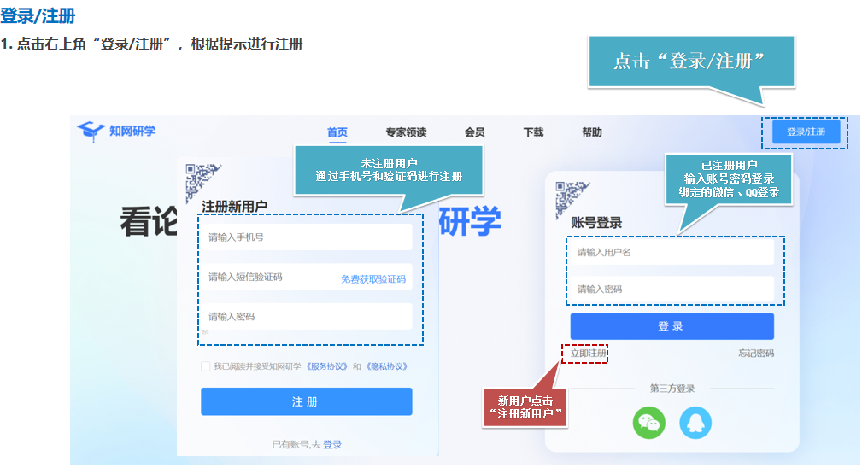The width and height of the screenshot is (868, 468).
Task: Open the 帮助 menu item
Action: point(592,132)
